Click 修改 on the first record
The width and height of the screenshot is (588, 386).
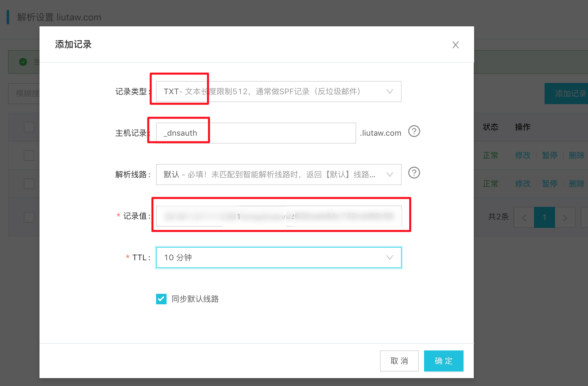pyautogui.click(x=522, y=155)
